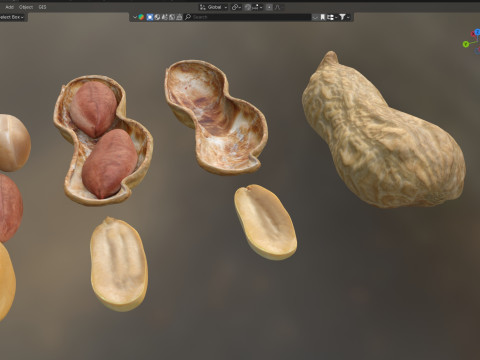Open the asset library display mode dropdown

click(134, 17)
